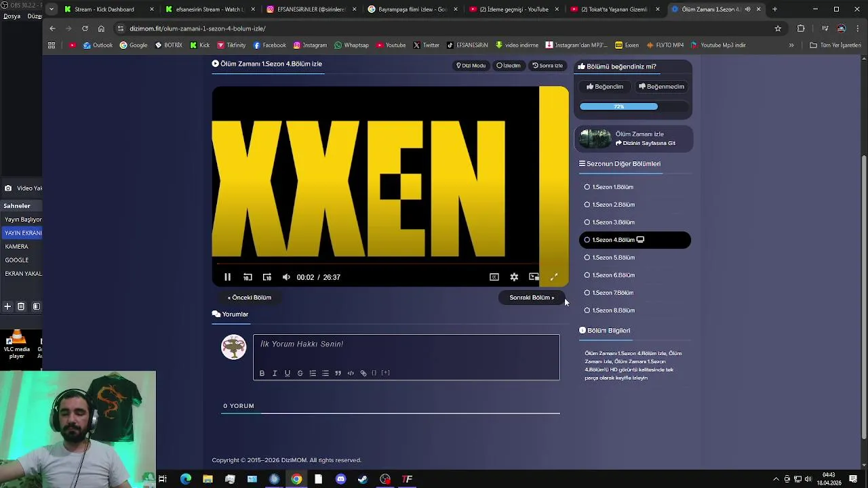
Task: Mark episode as İzledim
Action: coord(509,66)
